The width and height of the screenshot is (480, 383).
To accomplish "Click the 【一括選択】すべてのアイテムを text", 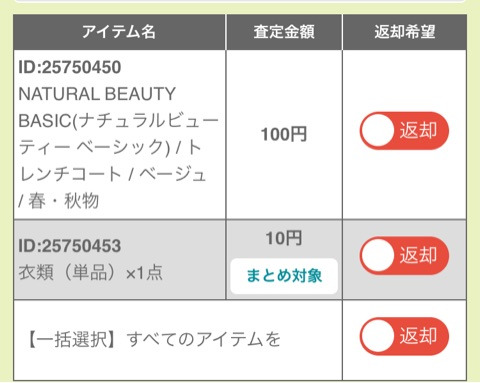I will [x=153, y=339].
